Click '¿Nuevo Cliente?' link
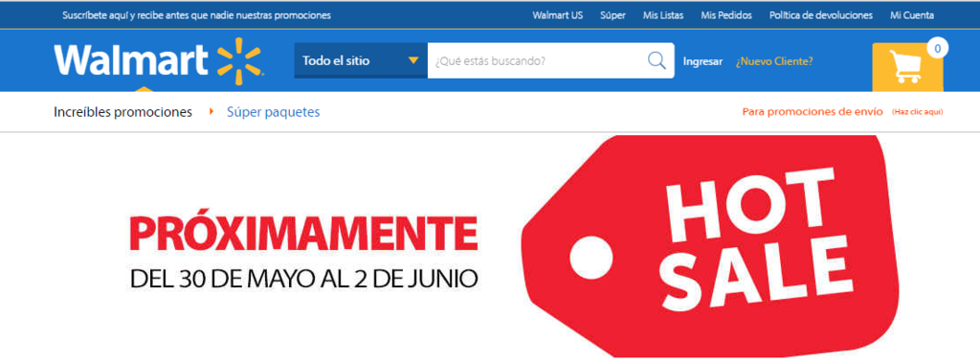 pos(774,61)
